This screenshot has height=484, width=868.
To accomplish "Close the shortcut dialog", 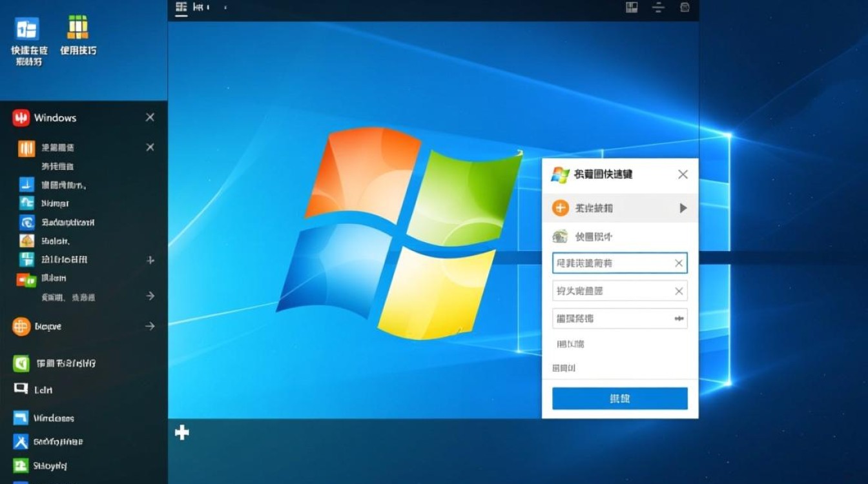I will click(683, 174).
